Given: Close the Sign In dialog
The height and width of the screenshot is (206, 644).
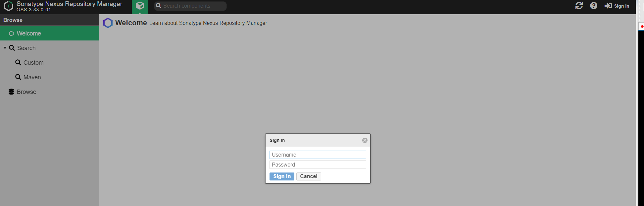Looking at the screenshot, I should [365, 140].
